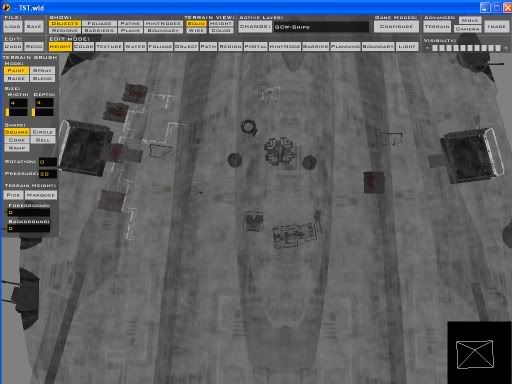The height and width of the screenshot is (384, 512).
Task: Toggle HintNodes in the Show group
Action: pos(163,23)
